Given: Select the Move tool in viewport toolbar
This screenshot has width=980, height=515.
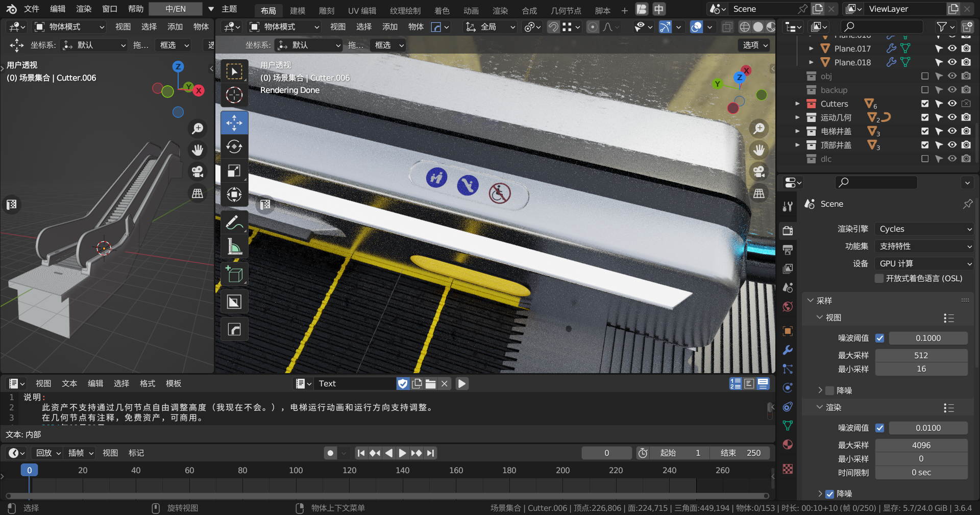Looking at the screenshot, I should point(234,122).
